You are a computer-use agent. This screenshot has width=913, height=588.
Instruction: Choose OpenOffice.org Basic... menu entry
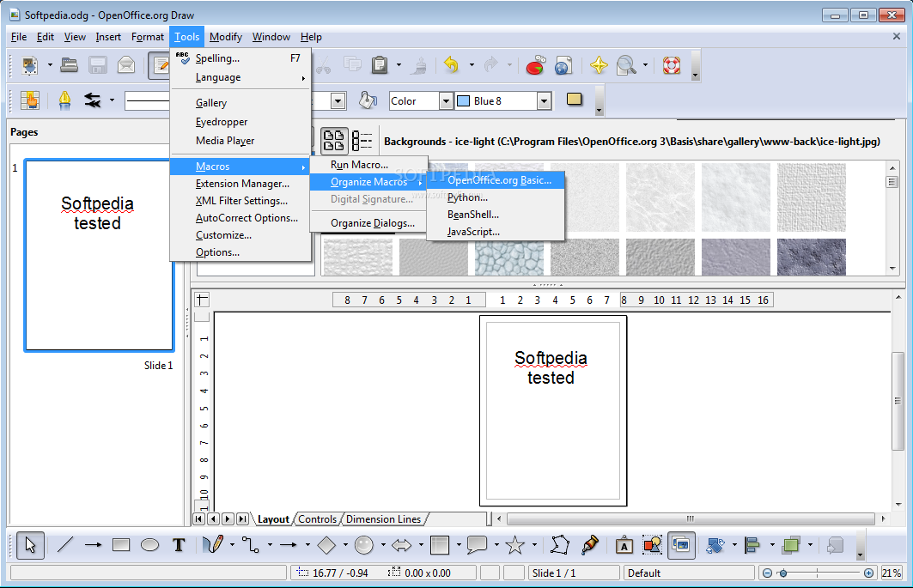coord(496,180)
